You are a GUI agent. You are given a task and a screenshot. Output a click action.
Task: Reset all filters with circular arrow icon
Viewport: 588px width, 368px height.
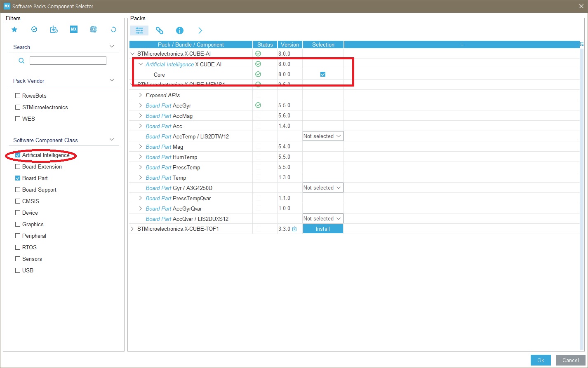(x=113, y=29)
